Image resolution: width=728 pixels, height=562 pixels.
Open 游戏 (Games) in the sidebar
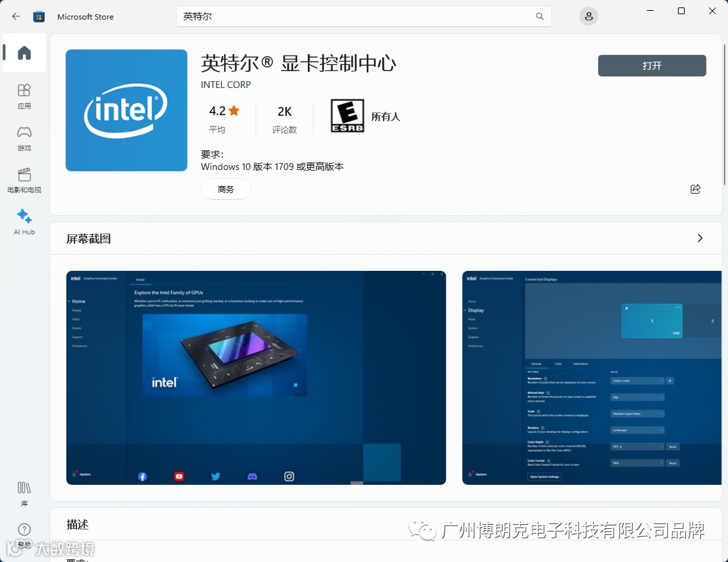[24, 138]
